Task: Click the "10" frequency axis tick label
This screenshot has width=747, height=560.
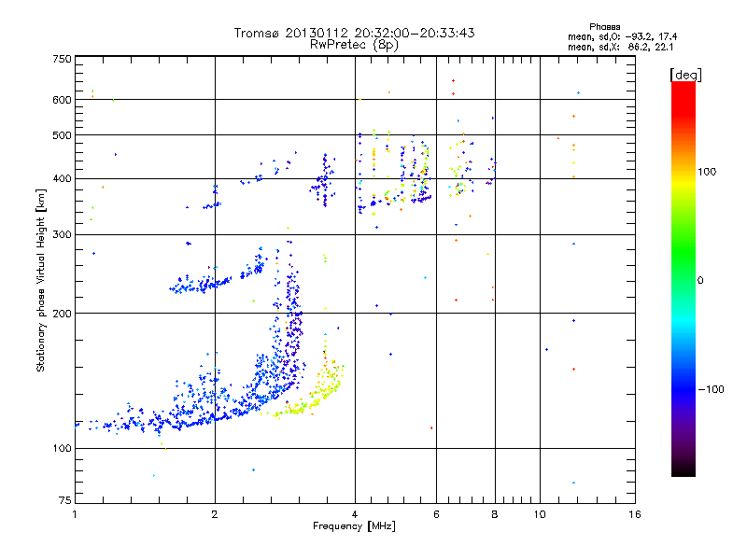Action: point(540,514)
